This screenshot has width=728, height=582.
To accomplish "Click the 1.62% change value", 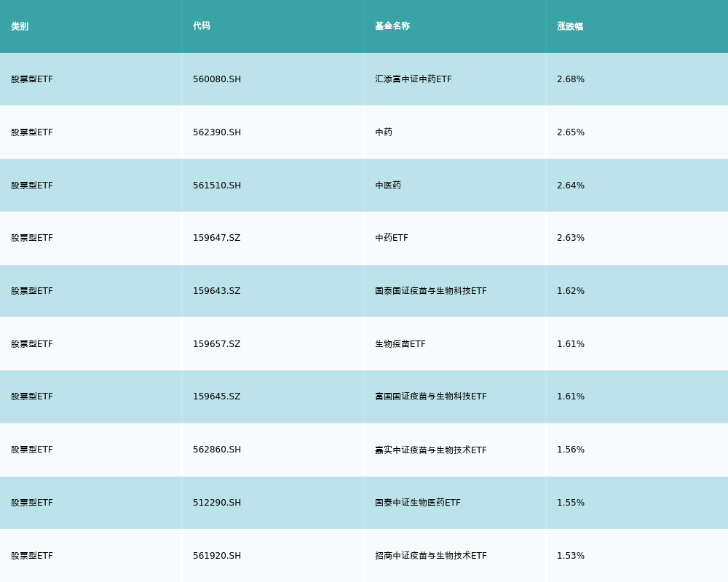I will pos(571,291).
